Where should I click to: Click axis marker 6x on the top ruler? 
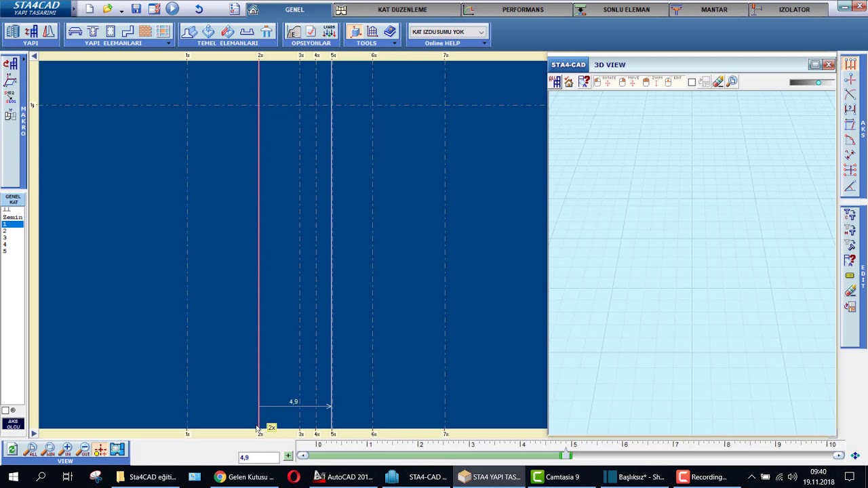pyautogui.click(x=374, y=55)
